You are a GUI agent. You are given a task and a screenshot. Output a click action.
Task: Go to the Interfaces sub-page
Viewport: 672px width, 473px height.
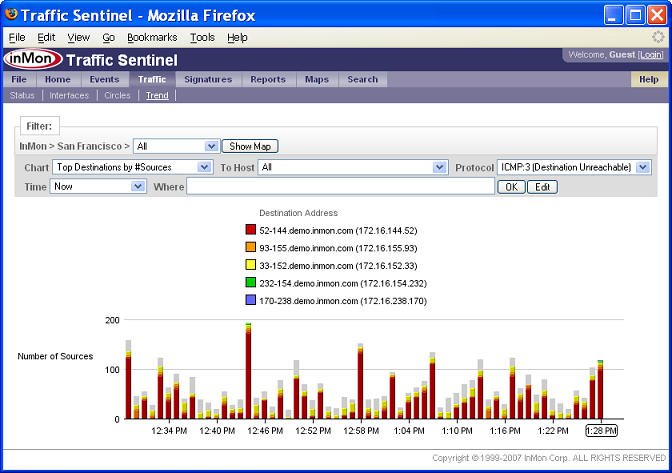point(69,95)
